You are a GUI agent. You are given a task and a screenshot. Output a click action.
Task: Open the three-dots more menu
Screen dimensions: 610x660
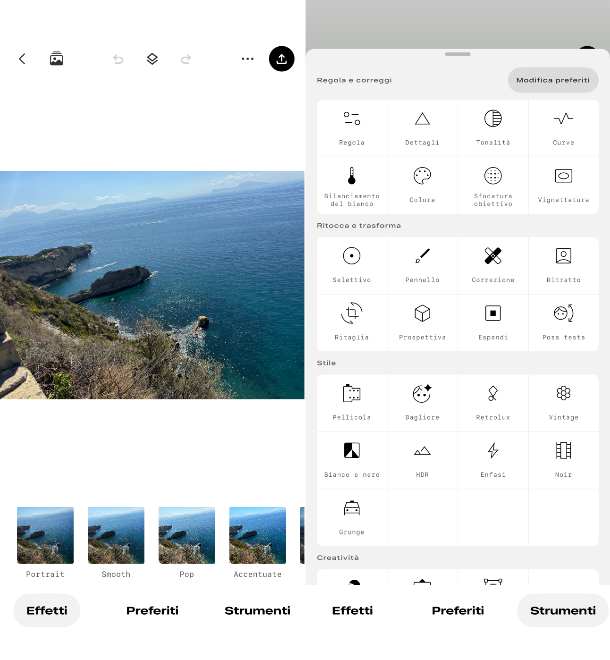coord(247,59)
